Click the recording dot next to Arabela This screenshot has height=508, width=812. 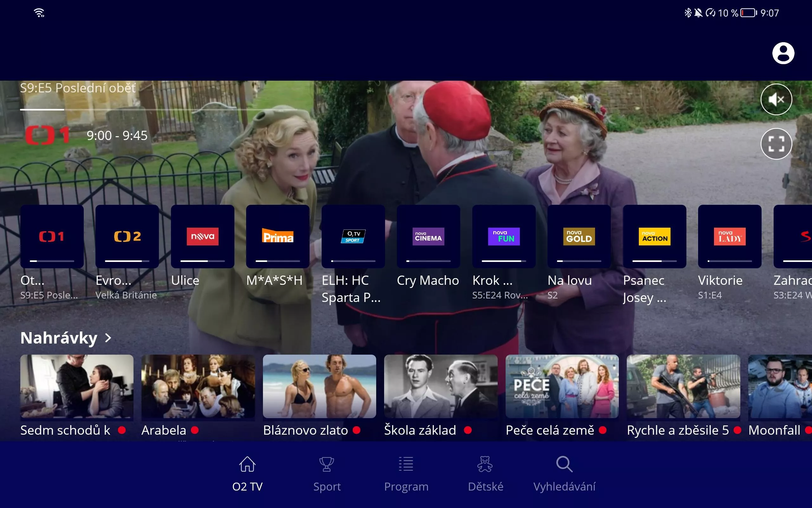click(x=195, y=430)
